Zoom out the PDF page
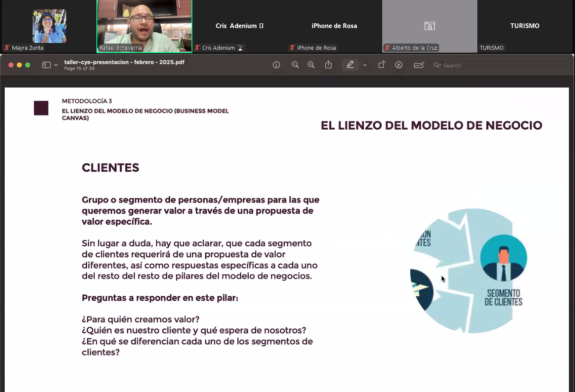575x392 pixels. [x=295, y=65]
